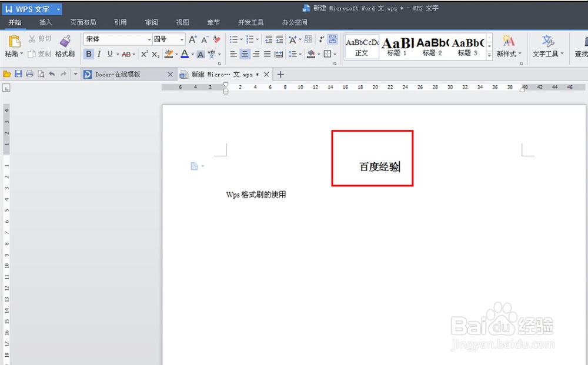Switch to the 章节 (Chapter) tab

pos(213,22)
